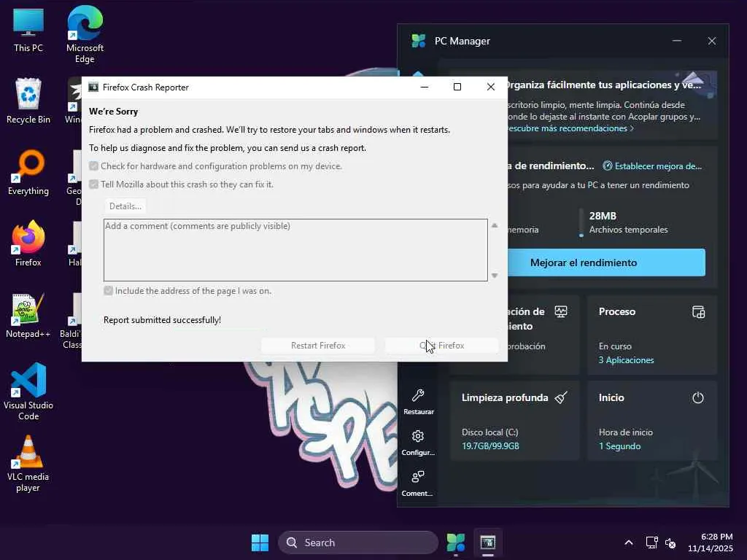Maximize the Firefox Crash Reporter window
Viewport: 747px width, 560px height.
[x=457, y=87]
